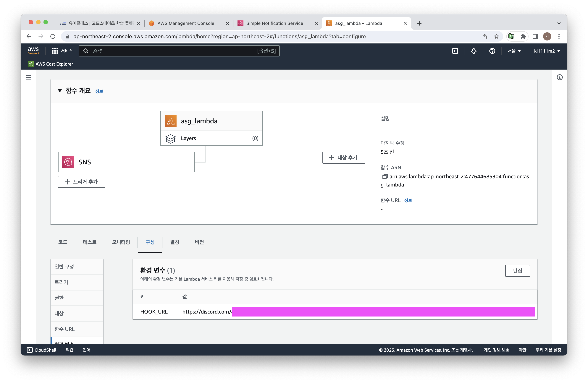Click the Layers row in function diagram
The image size is (588, 383).
click(x=211, y=138)
